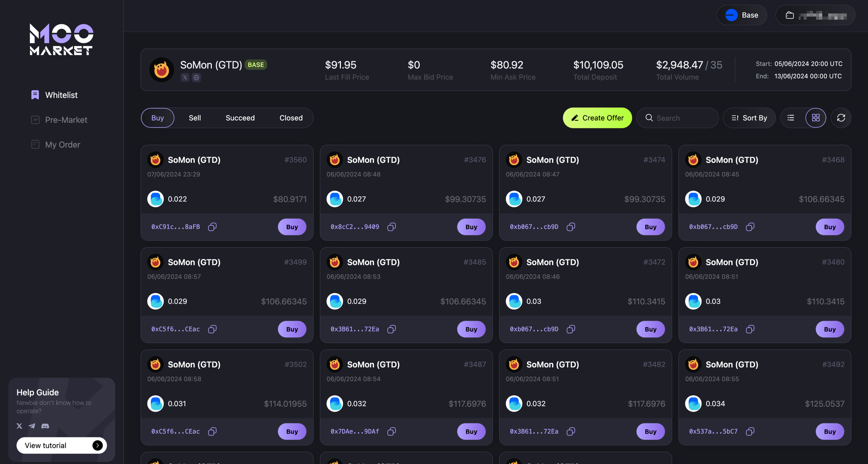This screenshot has width=868, height=464.
Task: Copy address 0xC91c...8aFB on order #3560
Action: point(212,227)
